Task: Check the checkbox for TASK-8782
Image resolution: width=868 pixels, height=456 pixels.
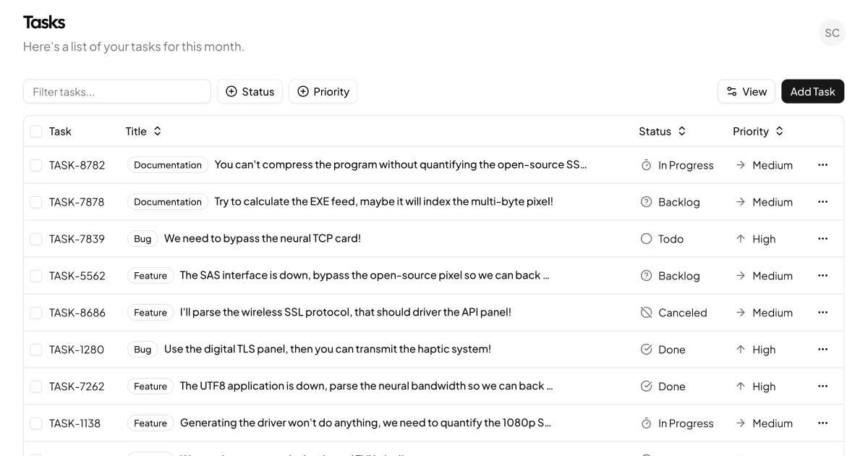Action: pos(35,164)
